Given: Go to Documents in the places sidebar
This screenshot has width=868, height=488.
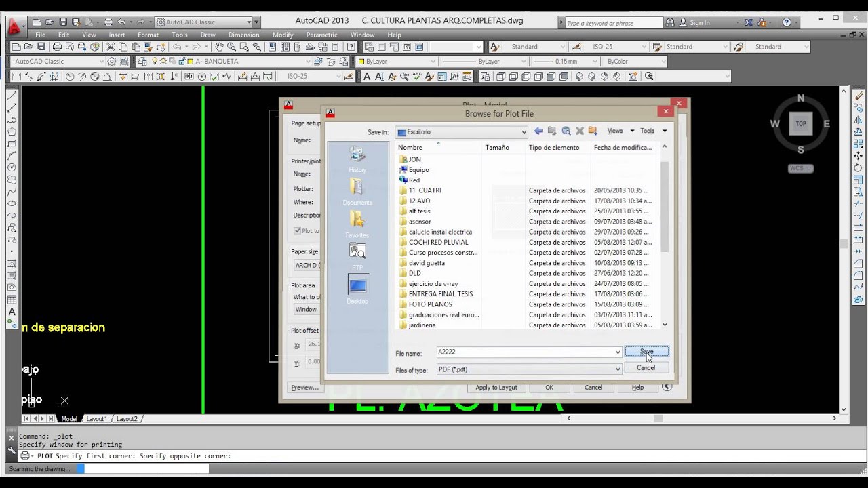Looking at the screenshot, I should click(357, 192).
